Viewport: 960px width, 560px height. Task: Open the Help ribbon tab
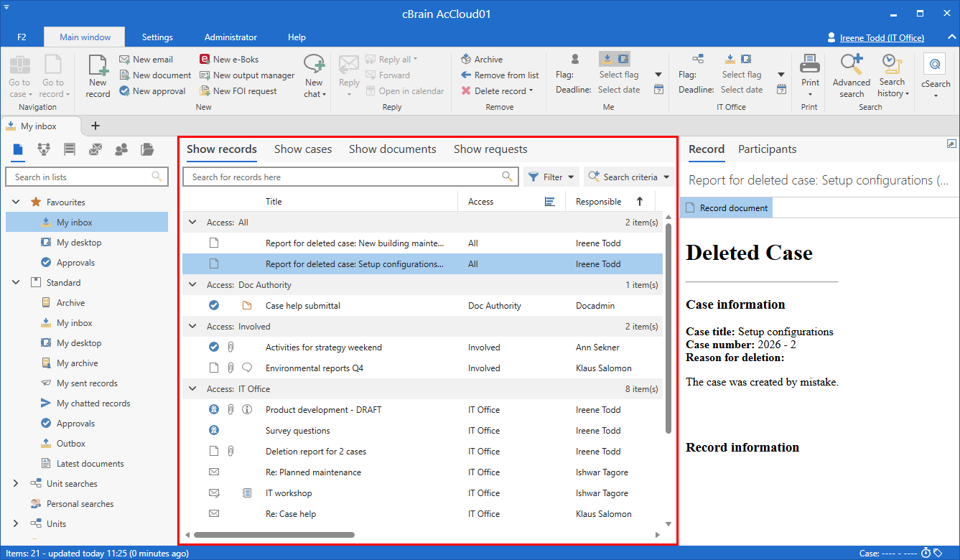tap(297, 37)
